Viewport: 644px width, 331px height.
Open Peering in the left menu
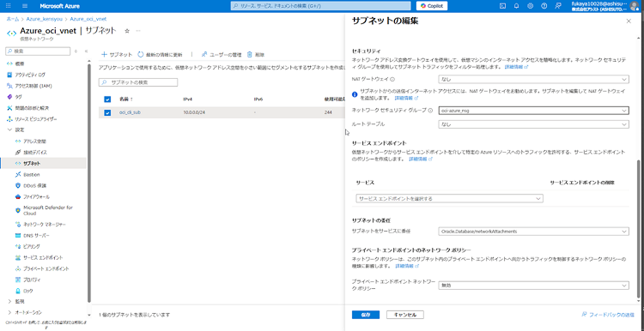(31, 247)
